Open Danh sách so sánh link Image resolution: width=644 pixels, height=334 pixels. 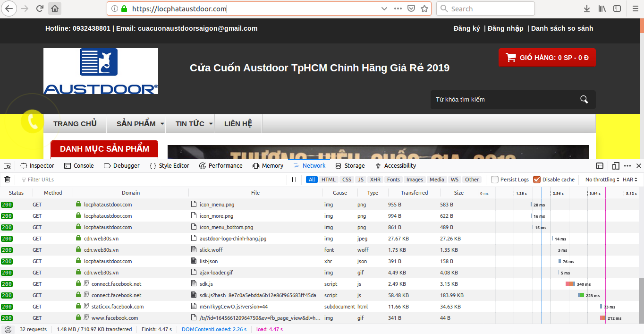[562, 28]
